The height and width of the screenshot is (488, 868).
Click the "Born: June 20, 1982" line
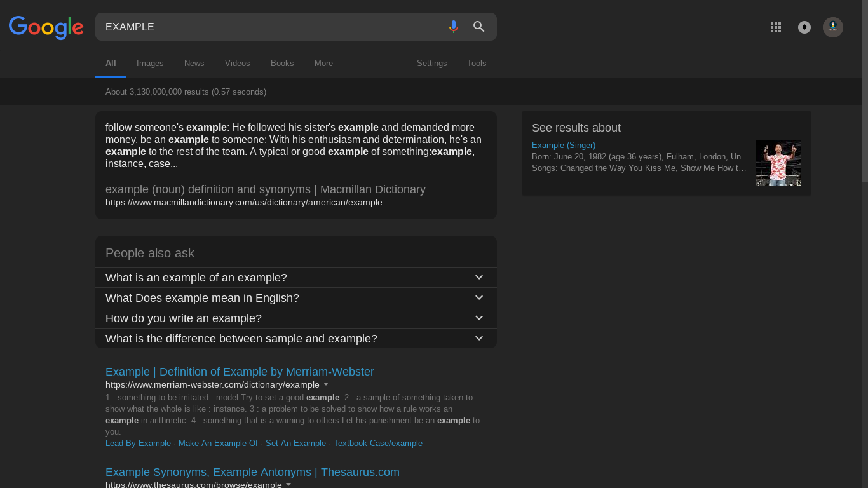pyautogui.click(x=641, y=157)
